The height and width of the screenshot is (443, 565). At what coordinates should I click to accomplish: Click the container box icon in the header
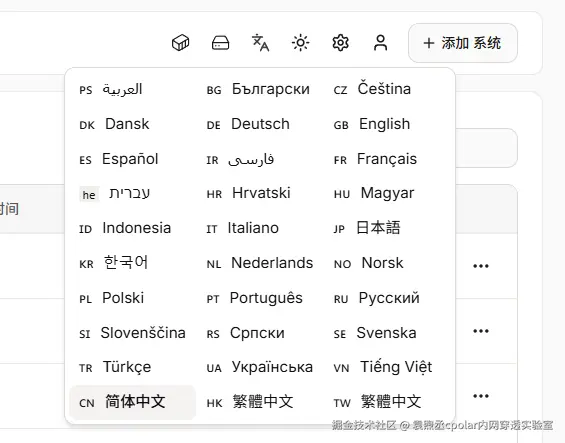(181, 43)
